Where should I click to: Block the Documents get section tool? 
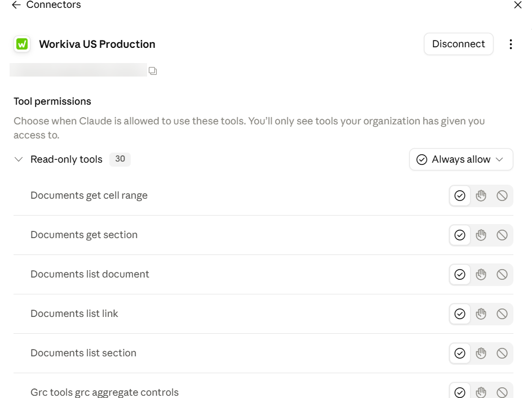point(502,235)
